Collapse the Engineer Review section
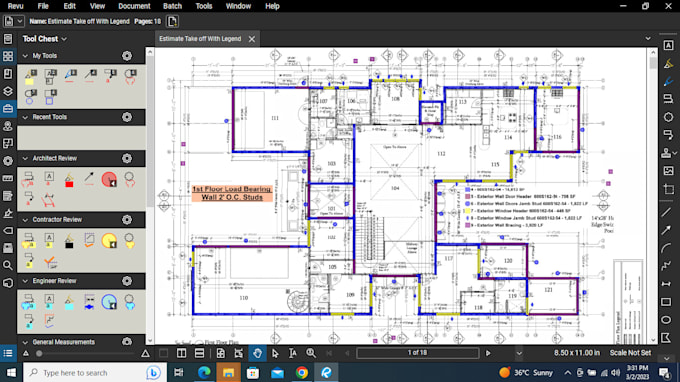 click(25, 281)
